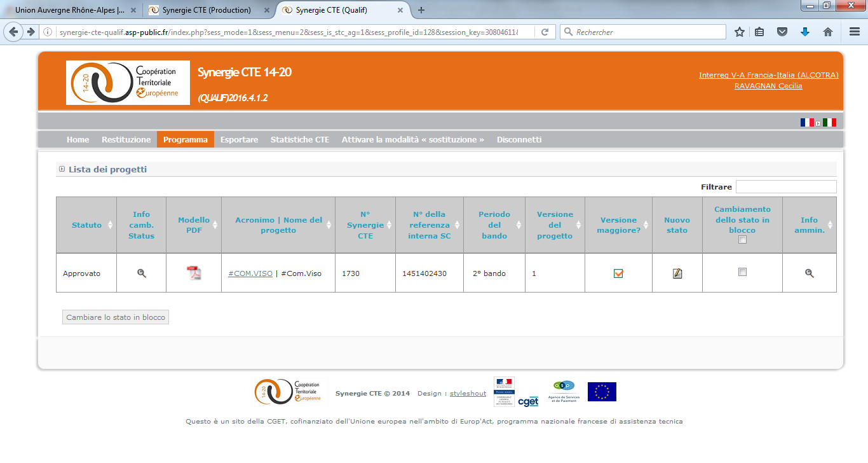Viewport: 868px width, 463px height.
Task: Open the styleshout design link
Action: coord(468,394)
